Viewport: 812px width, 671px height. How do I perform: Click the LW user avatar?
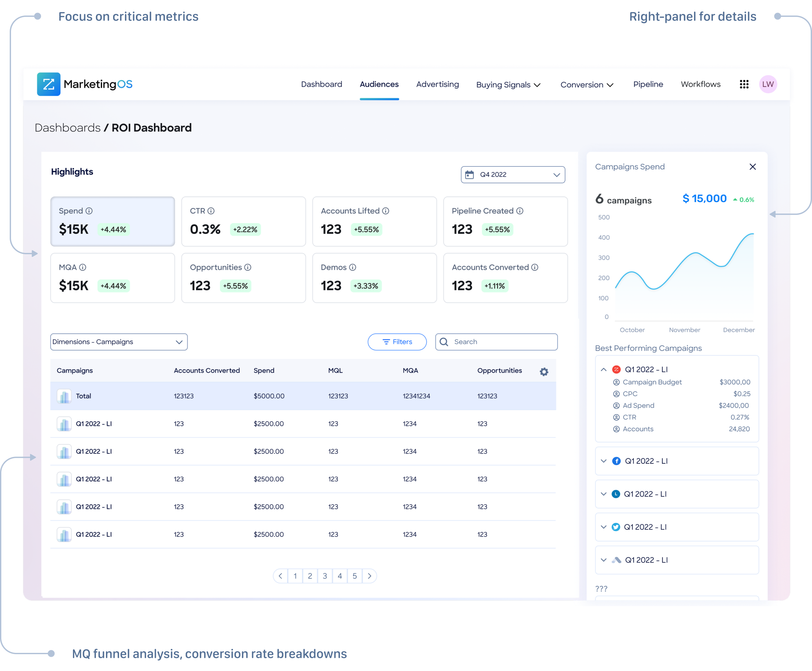tap(768, 84)
